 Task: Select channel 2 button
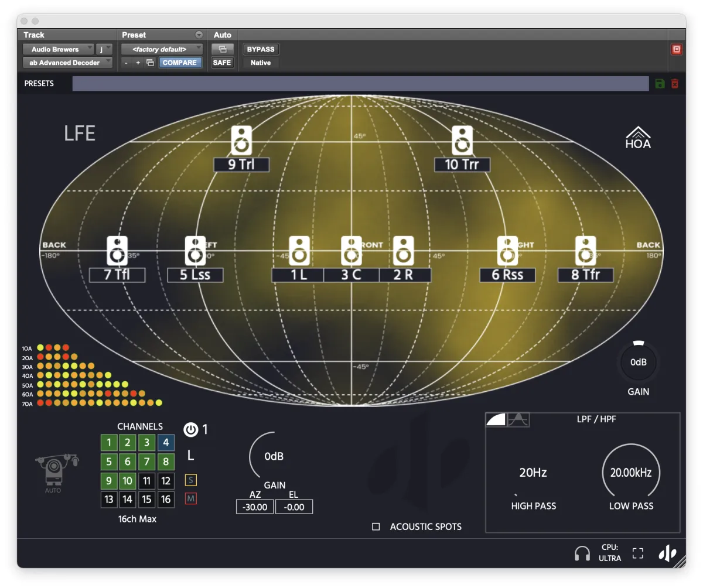pyautogui.click(x=128, y=443)
